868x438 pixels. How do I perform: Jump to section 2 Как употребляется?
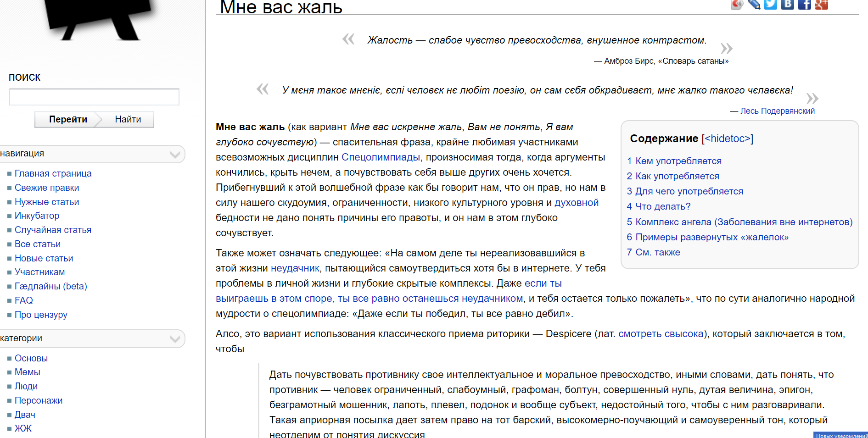click(x=673, y=176)
